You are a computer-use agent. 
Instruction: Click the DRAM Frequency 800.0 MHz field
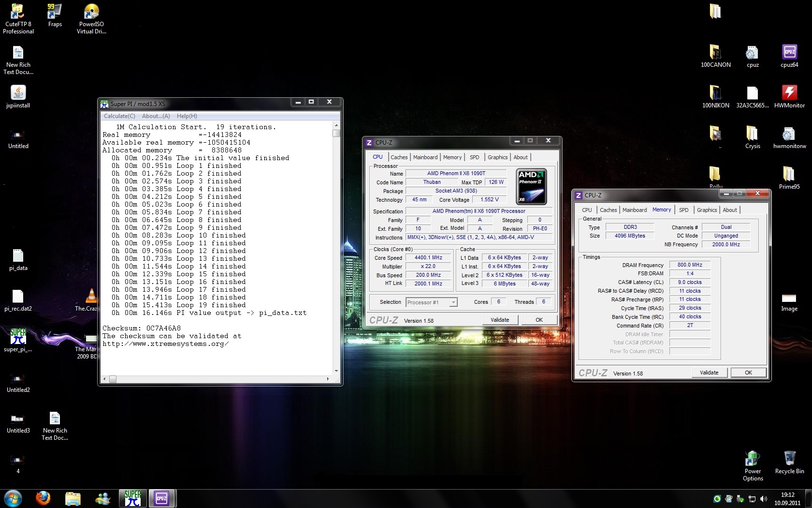(690, 265)
